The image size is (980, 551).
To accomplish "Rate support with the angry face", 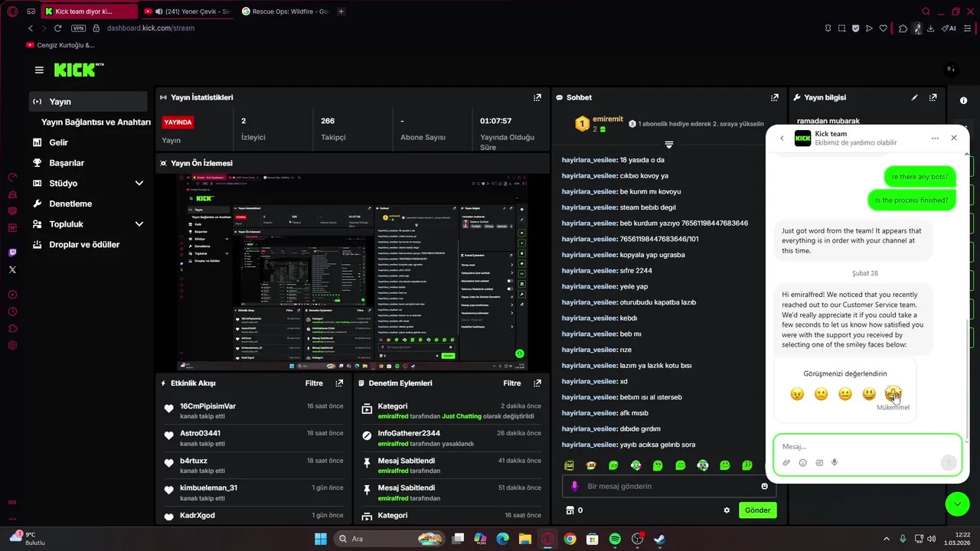I will pos(797,394).
